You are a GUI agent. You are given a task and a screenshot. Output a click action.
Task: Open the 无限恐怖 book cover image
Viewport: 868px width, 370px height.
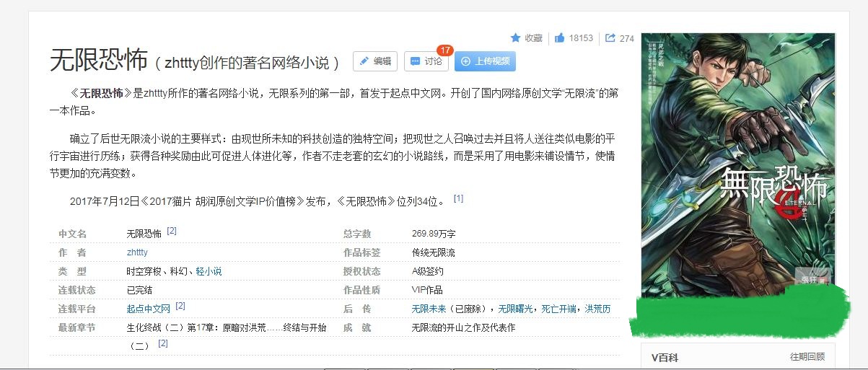(x=737, y=164)
